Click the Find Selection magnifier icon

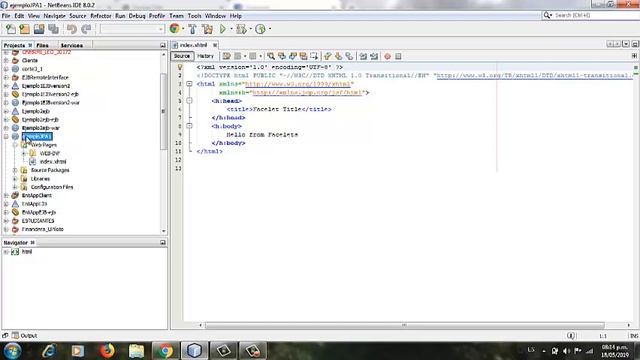tap(271, 56)
